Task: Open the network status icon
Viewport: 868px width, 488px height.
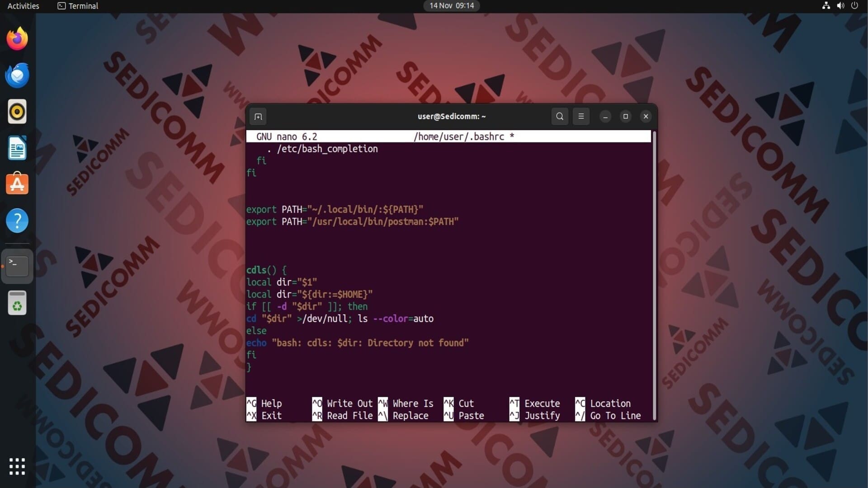Action: tap(826, 6)
